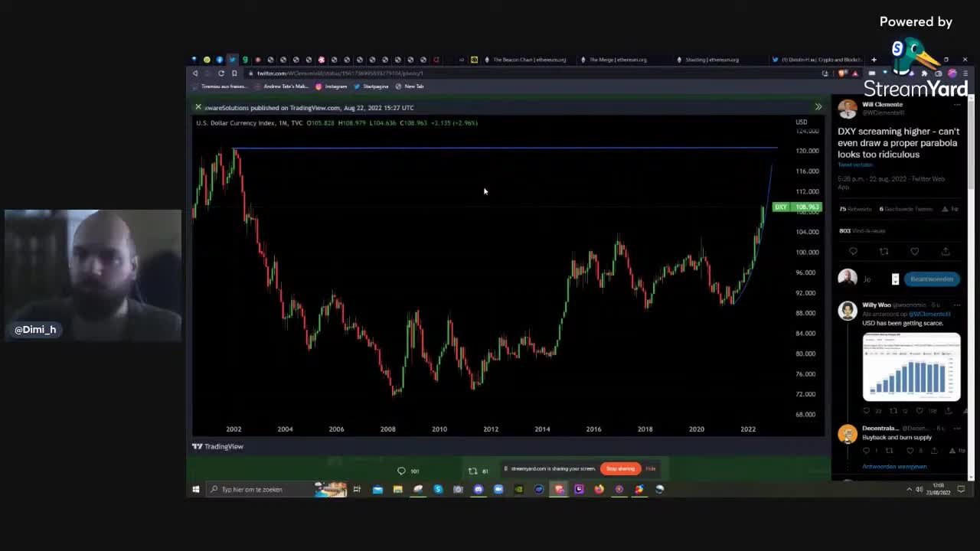Select the Dimitri-H Crypto and Blockchain tab

tap(817, 60)
